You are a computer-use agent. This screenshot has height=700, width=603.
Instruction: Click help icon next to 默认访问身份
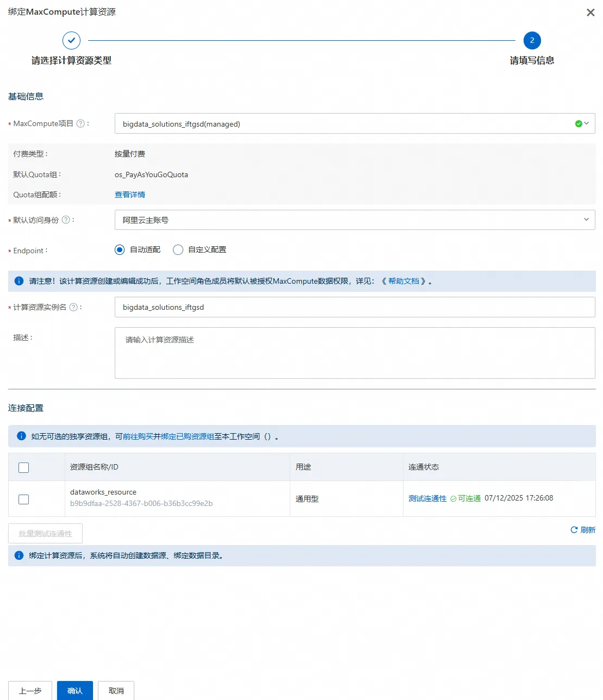pos(66,220)
